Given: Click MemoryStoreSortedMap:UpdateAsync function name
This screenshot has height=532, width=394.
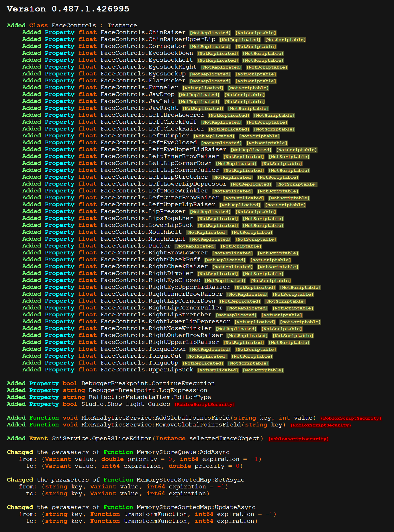Looking at the screenshot, I should [196, 507].
